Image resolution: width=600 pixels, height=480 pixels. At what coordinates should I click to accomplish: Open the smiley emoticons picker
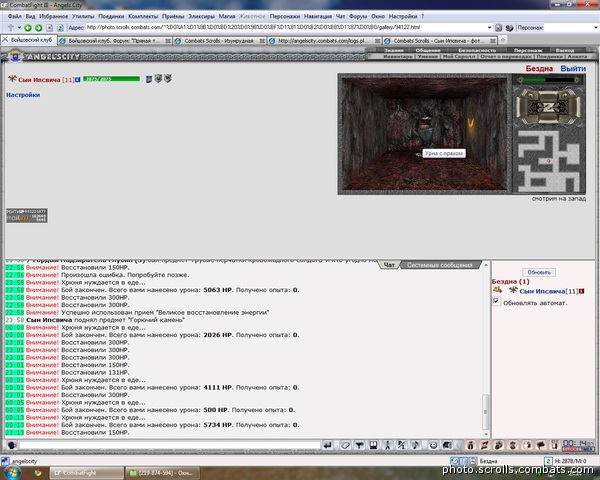pyautogui.click(x=433, y=445)
